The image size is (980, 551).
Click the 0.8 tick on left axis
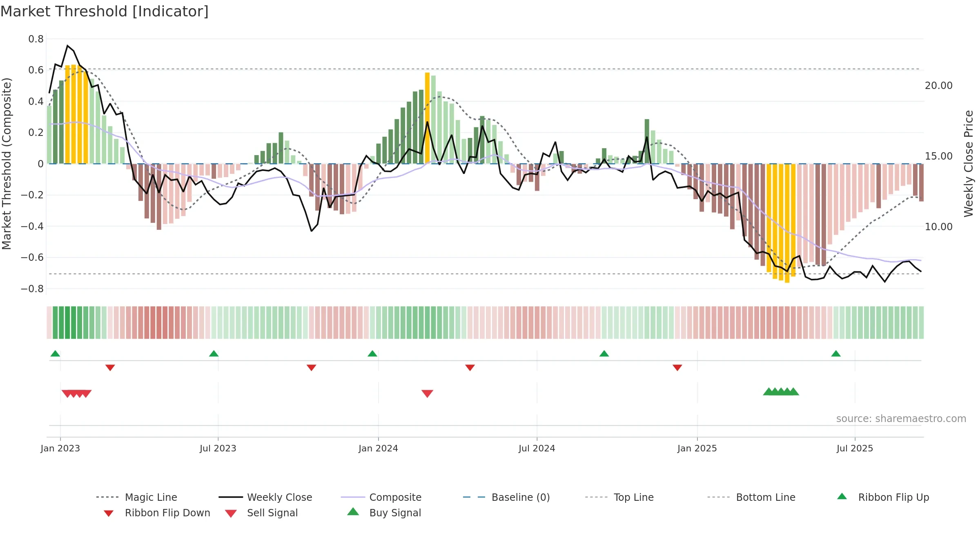36,39
